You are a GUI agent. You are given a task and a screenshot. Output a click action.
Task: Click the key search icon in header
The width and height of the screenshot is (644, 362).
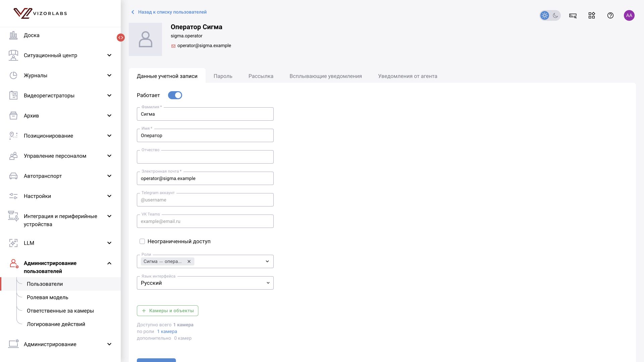[573, 15]
